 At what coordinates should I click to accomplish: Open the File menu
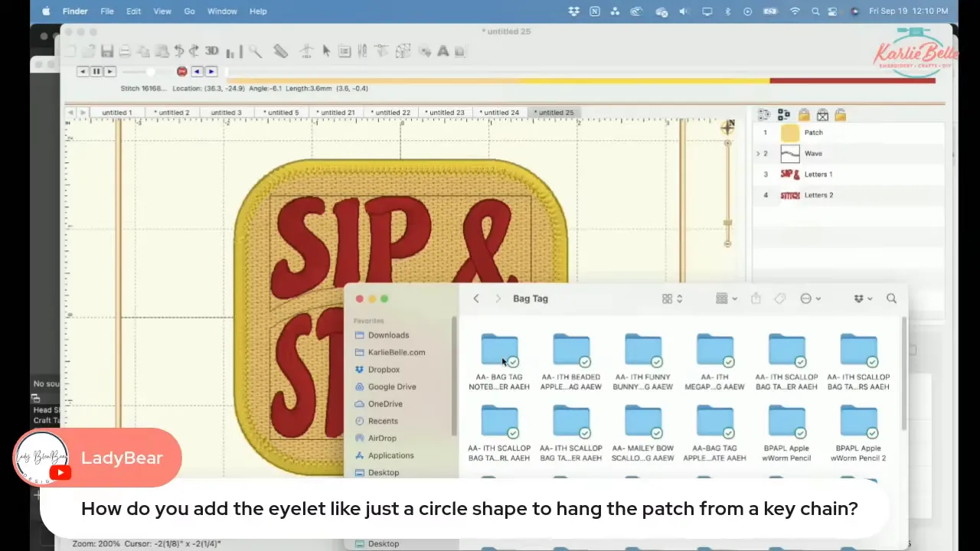point(107,11)
